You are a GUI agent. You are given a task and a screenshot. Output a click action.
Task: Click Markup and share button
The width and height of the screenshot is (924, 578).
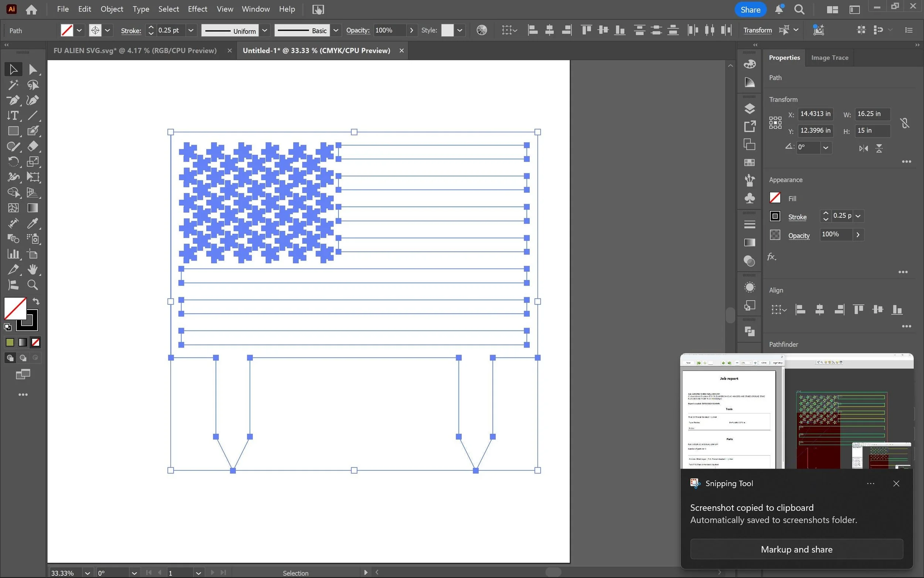point(796,549)
